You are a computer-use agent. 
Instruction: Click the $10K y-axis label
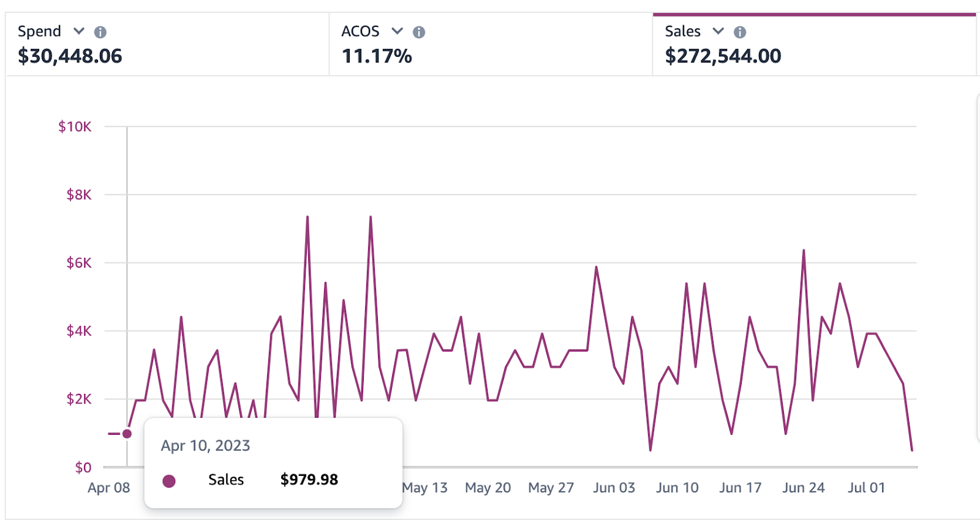(75, 127)
